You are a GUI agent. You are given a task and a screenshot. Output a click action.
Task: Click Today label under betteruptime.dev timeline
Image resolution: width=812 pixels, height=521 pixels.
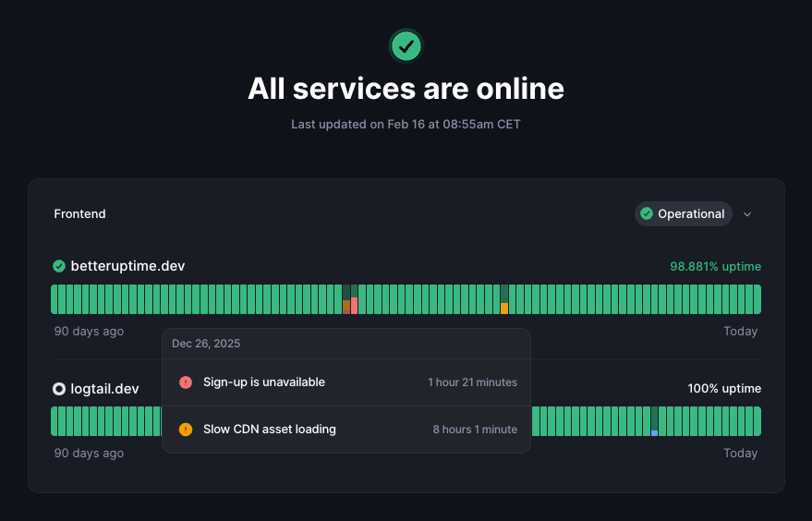(741, 332)
